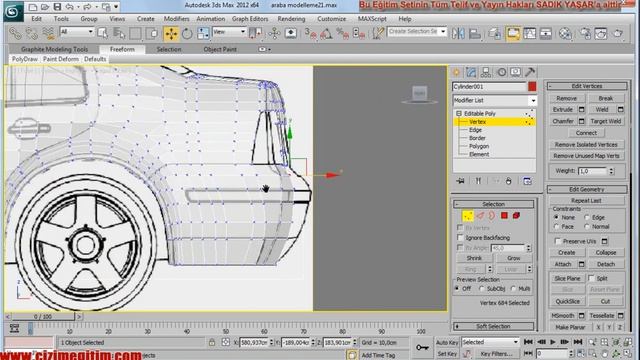Open the Utilities hammer panel tab
This screenshot has width=640, height=360.
point(530,72)
